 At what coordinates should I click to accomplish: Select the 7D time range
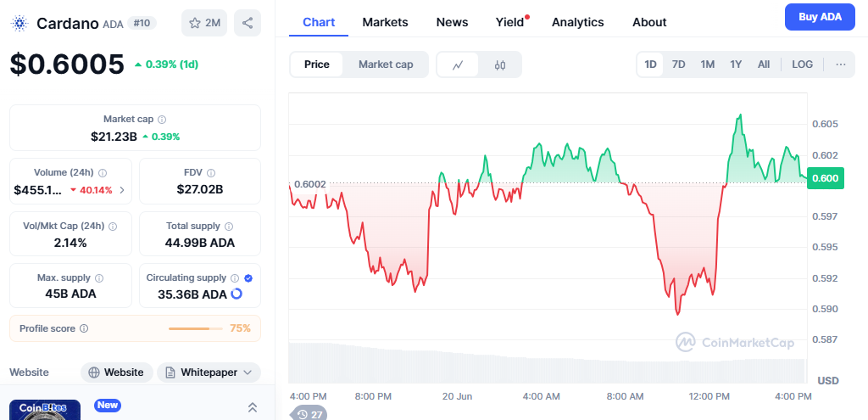[679, 64]
